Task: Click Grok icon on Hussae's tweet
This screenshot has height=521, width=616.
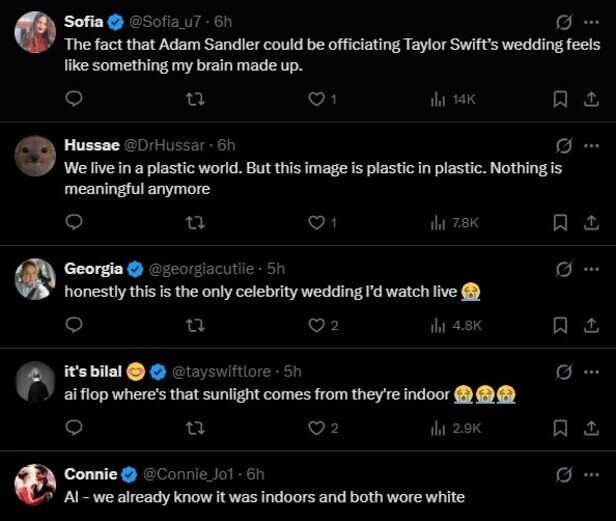Action: click(564, 146)
